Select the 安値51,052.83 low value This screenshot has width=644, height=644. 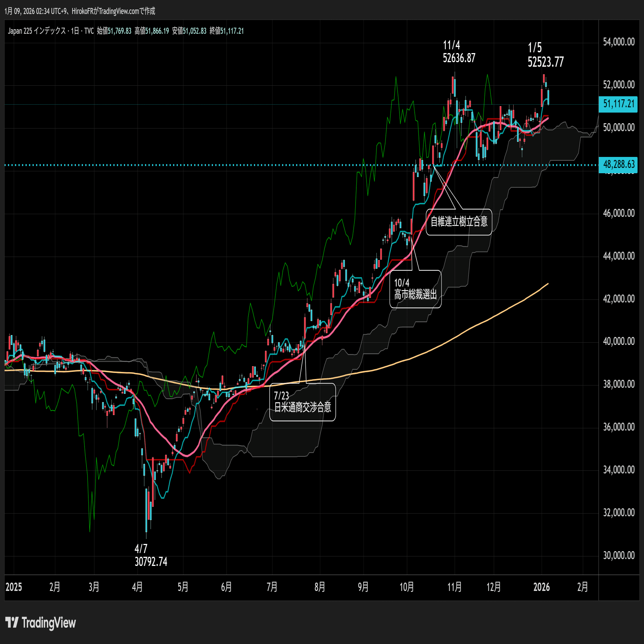tap(189, 31)
